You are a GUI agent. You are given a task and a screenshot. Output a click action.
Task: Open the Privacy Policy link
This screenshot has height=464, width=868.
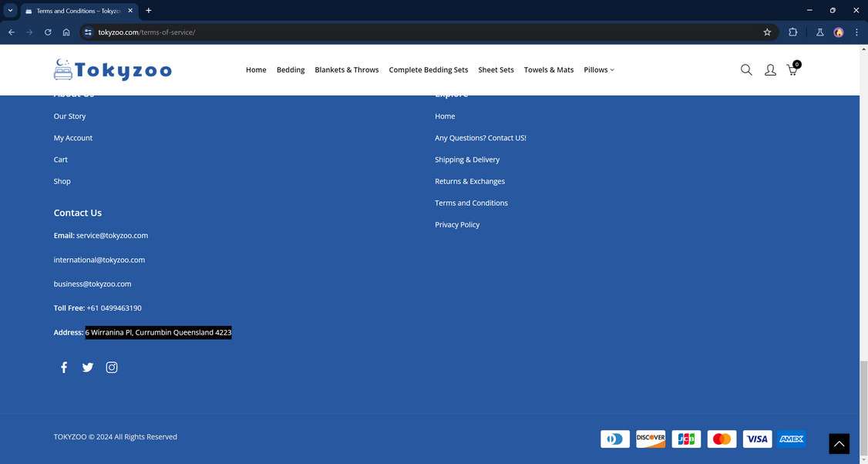pyautogui.click(x=457, y=224)
